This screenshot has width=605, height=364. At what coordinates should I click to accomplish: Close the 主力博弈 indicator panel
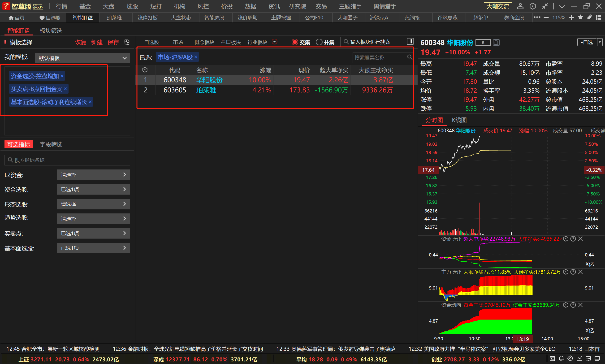click(x=580, y=272)
